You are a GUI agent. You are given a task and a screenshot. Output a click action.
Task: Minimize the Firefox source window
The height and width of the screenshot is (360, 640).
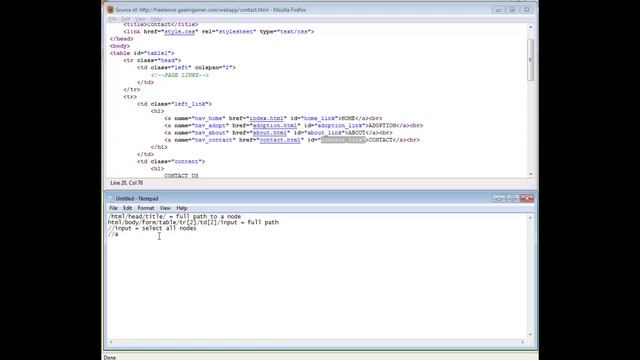[498, 10]
